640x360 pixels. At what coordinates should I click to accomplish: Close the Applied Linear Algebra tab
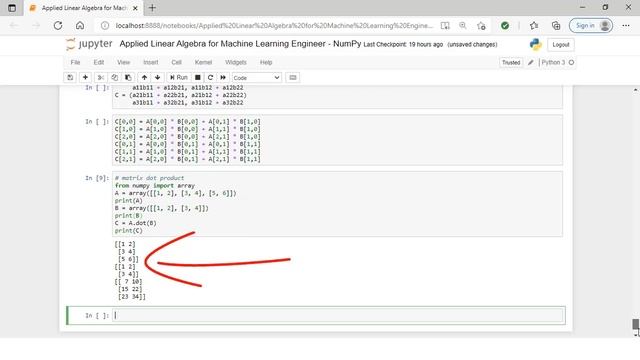(136, 8)
